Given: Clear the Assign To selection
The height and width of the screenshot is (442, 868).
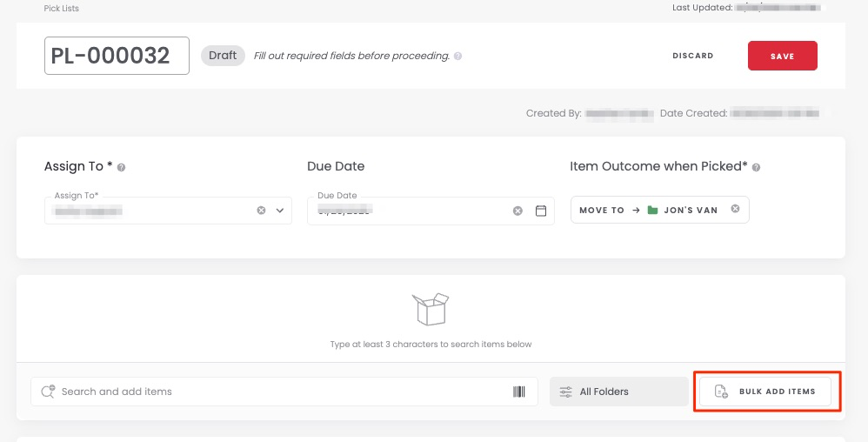Looking at the screenshot, I should [x=261, y=211].
